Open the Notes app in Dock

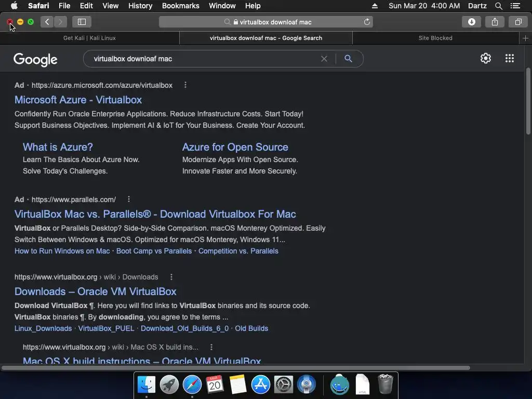237,384
